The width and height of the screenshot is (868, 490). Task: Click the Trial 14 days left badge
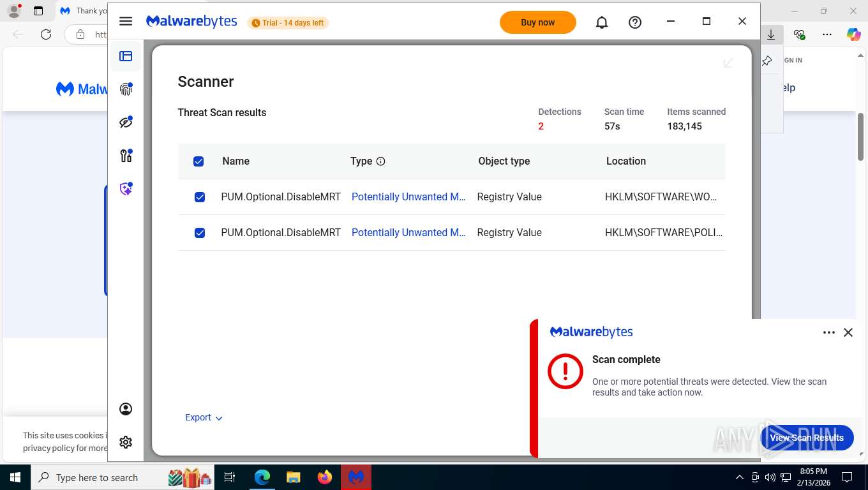pos(288,23)
